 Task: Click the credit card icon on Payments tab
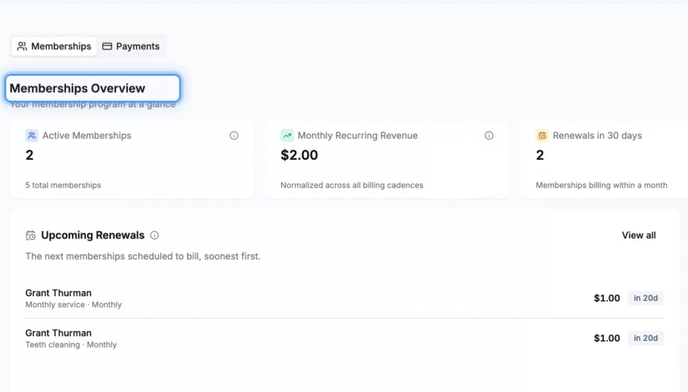point(107,46)
